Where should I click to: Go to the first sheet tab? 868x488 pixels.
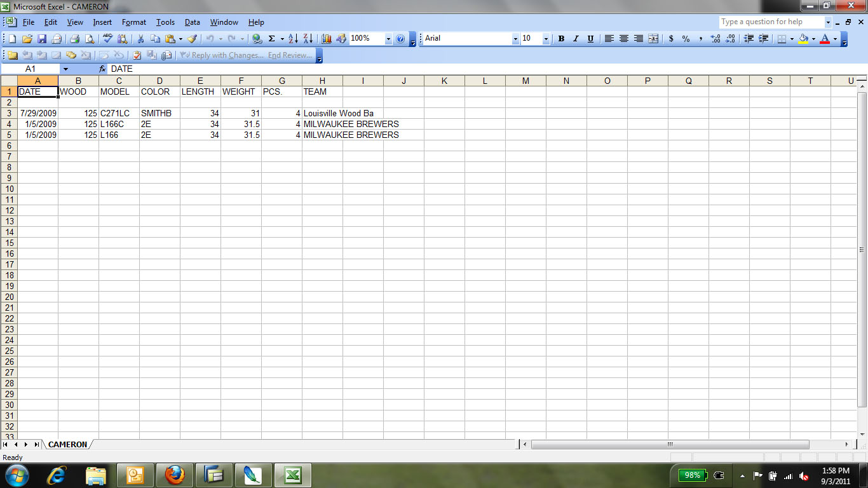[x=6, y=445]
